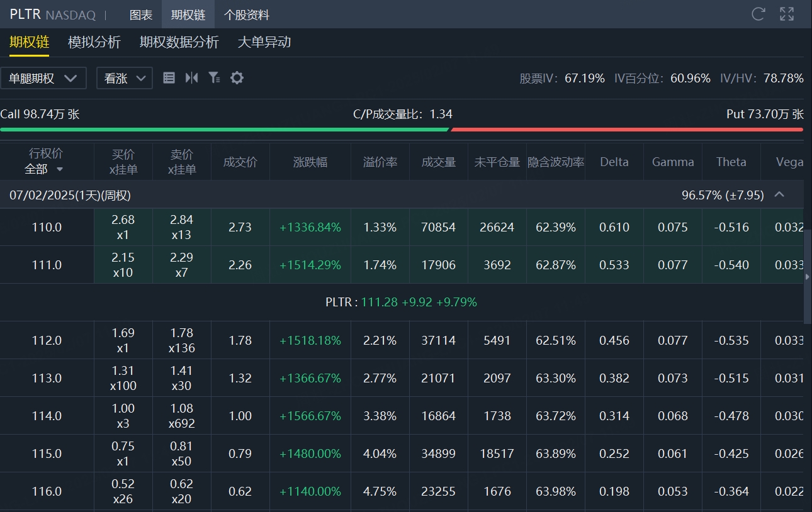
Task: Click the Delta column header
Action: (614, 162)
